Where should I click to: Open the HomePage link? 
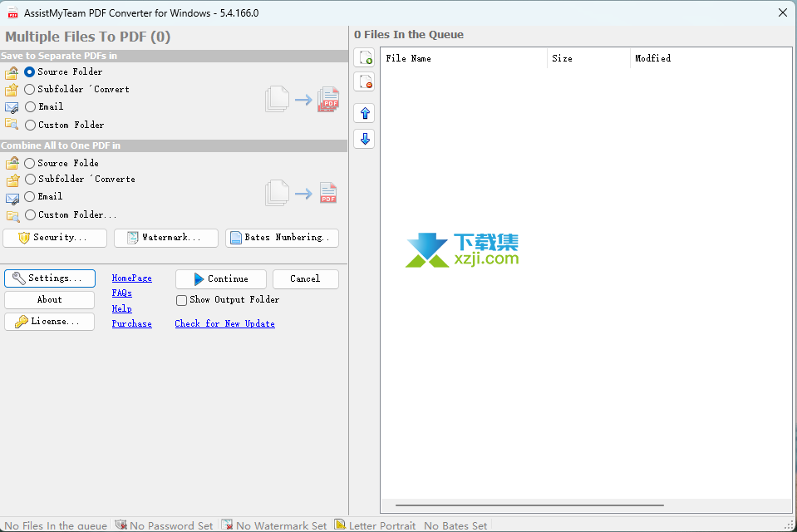(131, 278)
